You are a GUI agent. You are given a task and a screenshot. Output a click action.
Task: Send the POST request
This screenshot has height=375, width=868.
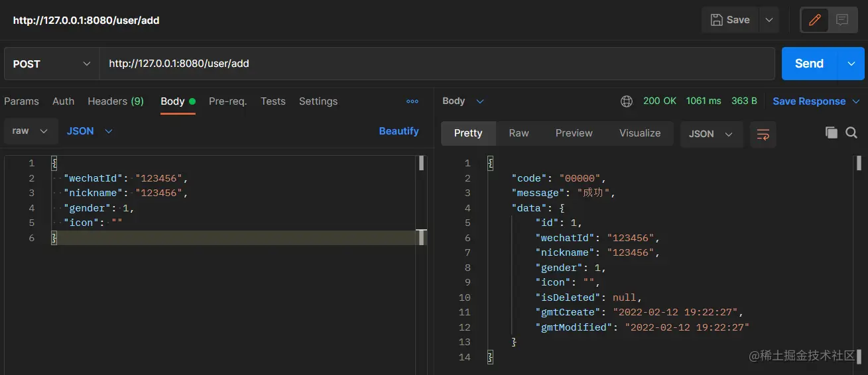[x=809, y=64]
